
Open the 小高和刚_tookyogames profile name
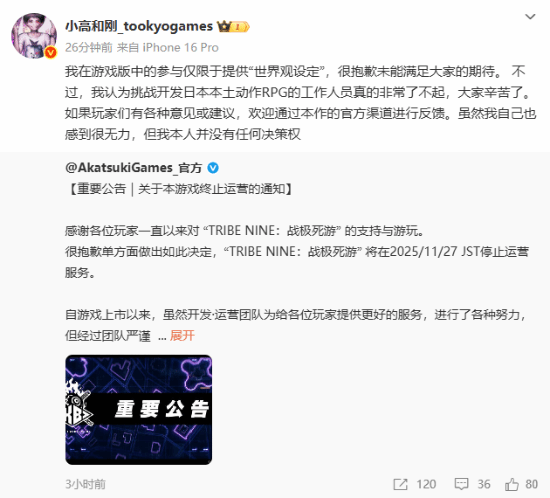pos(139,26)
